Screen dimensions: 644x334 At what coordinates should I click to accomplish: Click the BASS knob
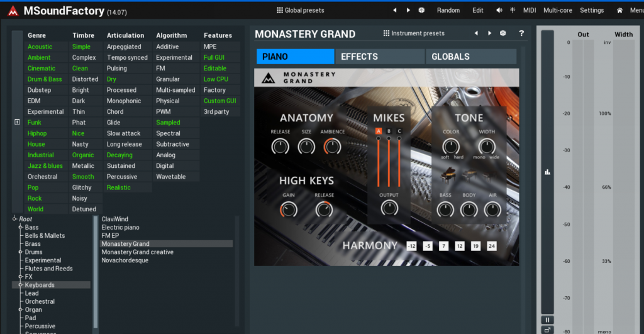point(445,209)
